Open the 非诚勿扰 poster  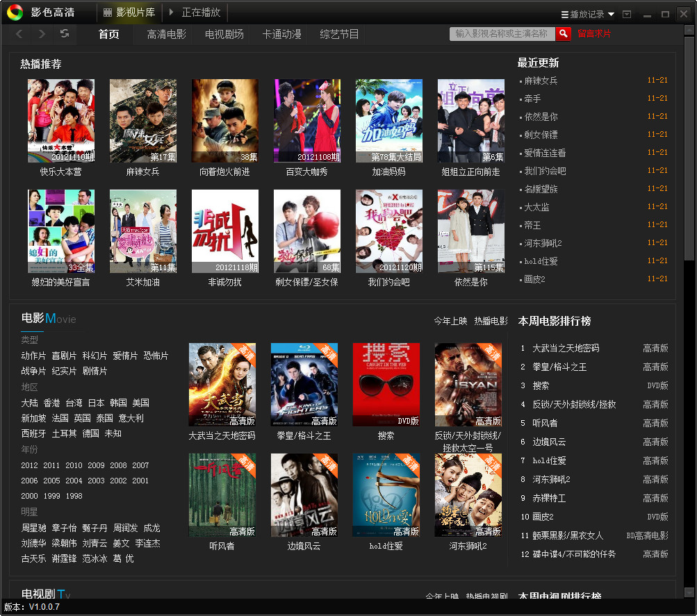click(225, 231)
